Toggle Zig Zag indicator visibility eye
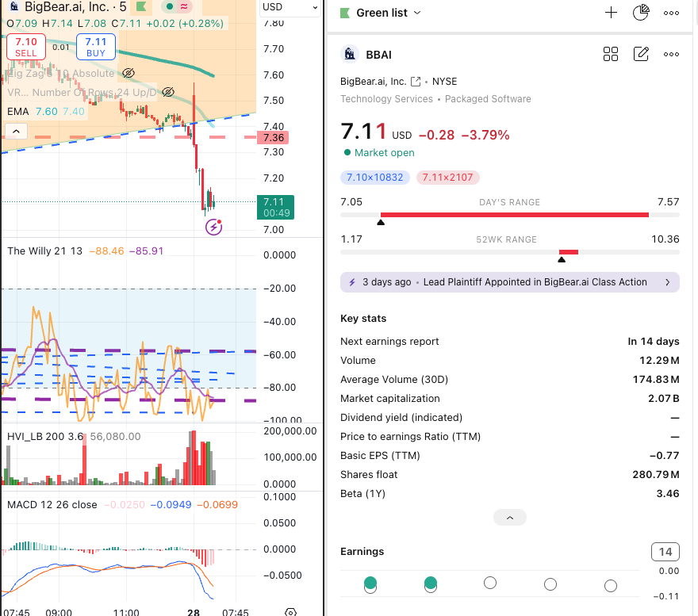 pyautogui.click(x=128, y=73)
